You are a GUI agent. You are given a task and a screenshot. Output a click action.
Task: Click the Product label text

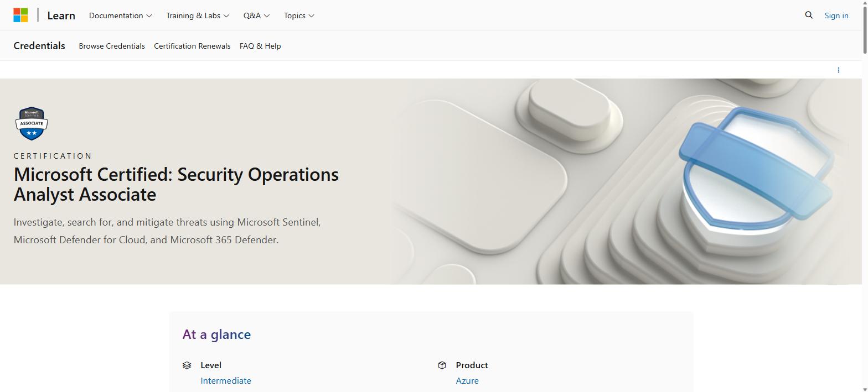pyautogui.click(x=472, y=365)
